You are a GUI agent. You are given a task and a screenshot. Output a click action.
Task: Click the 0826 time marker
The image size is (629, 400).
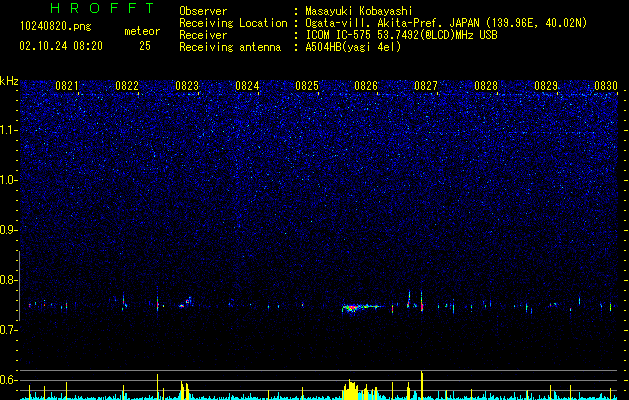(x=366, y=86)
